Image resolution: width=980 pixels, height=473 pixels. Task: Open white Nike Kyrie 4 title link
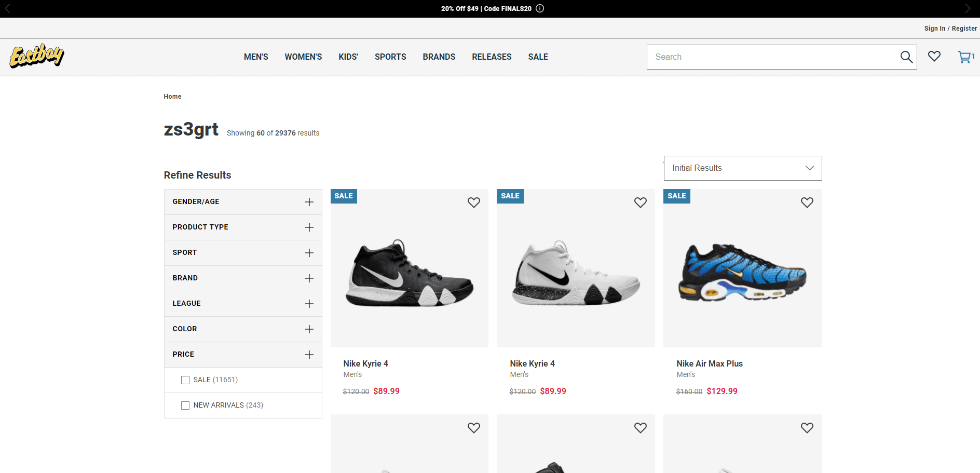click(532, 363)
